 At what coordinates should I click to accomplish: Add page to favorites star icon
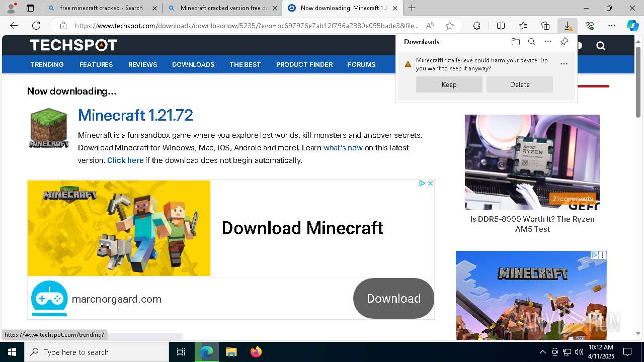pos(450,26)
